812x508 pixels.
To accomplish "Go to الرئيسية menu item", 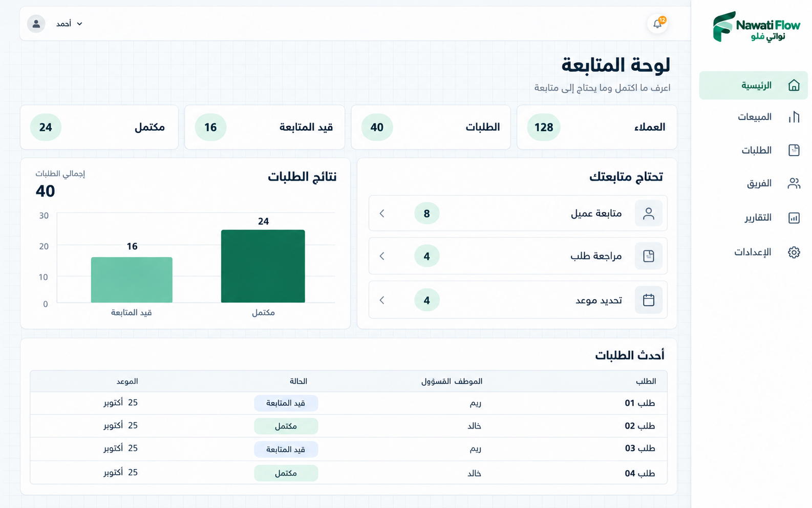I will 753,85.
